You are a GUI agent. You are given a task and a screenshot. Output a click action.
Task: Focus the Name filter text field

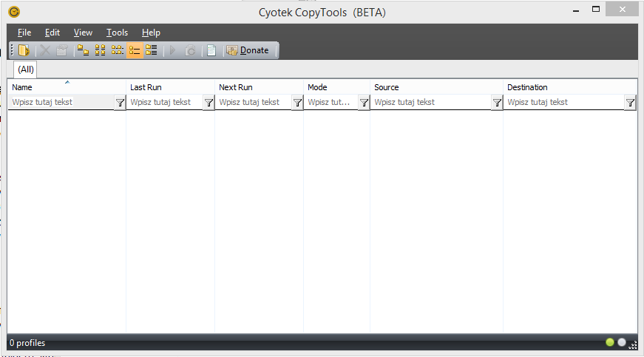click(61, 102)
